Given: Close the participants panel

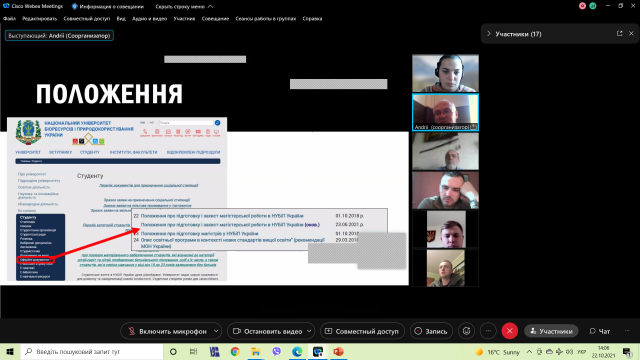Looking at the screenshot, I should pyautogui.click(x=631, y=33).
